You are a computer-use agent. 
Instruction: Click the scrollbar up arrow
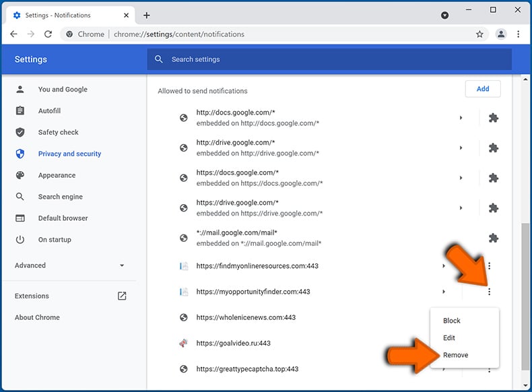pos(525,79)
